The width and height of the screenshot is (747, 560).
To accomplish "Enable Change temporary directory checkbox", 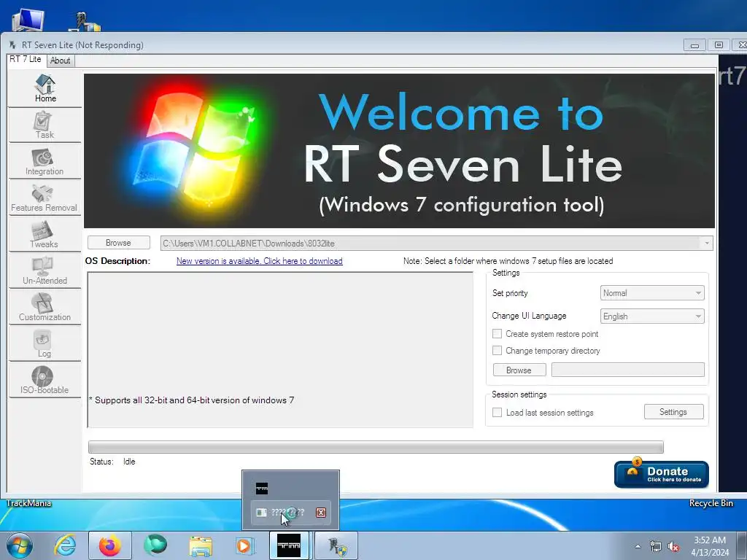I will [497, 351].
